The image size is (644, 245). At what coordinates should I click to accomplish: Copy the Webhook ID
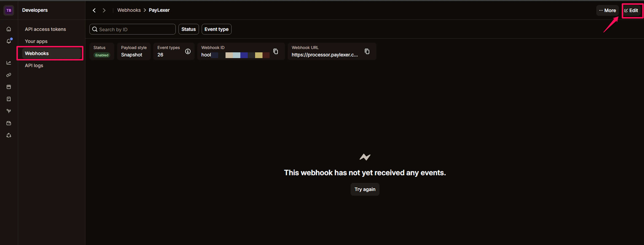pyautogui.click(x=276, y=51)
